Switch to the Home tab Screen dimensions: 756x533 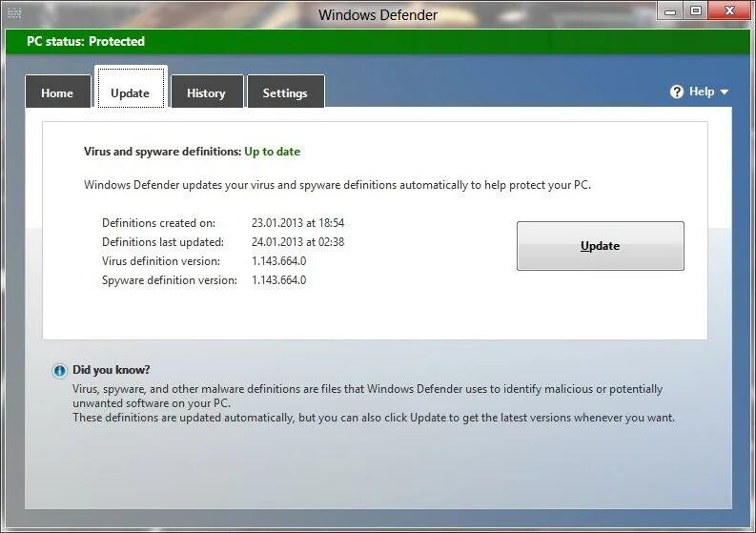57,92
